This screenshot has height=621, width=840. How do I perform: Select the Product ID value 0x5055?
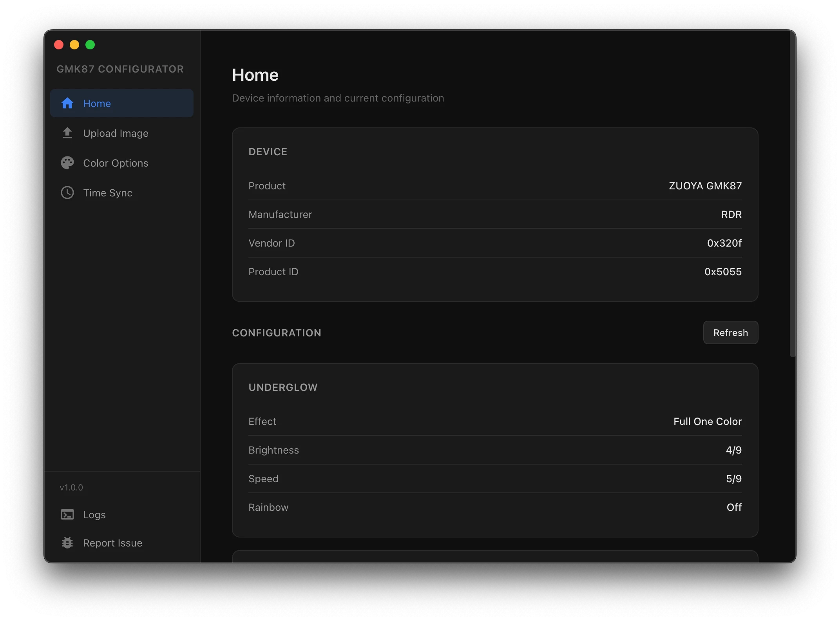[723, 271]
